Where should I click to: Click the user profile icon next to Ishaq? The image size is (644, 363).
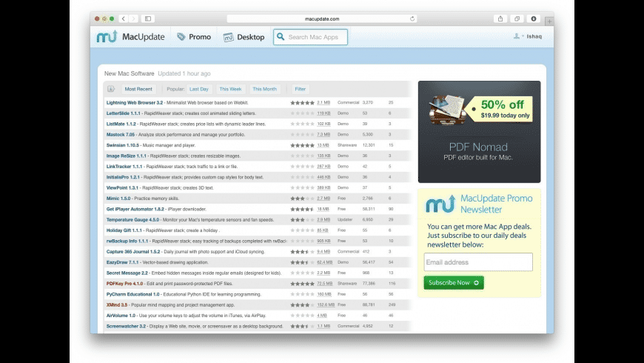pyautogui.click(x=516, y=36)
